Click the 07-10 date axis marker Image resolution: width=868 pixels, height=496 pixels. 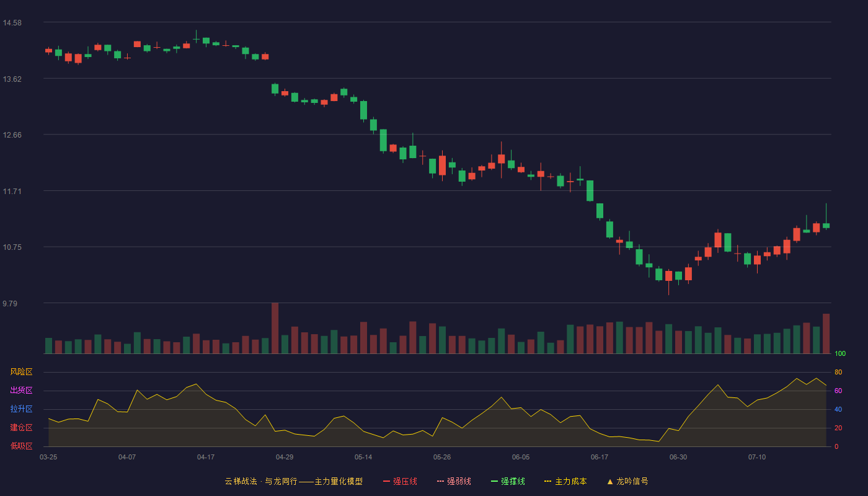[757, 457]
